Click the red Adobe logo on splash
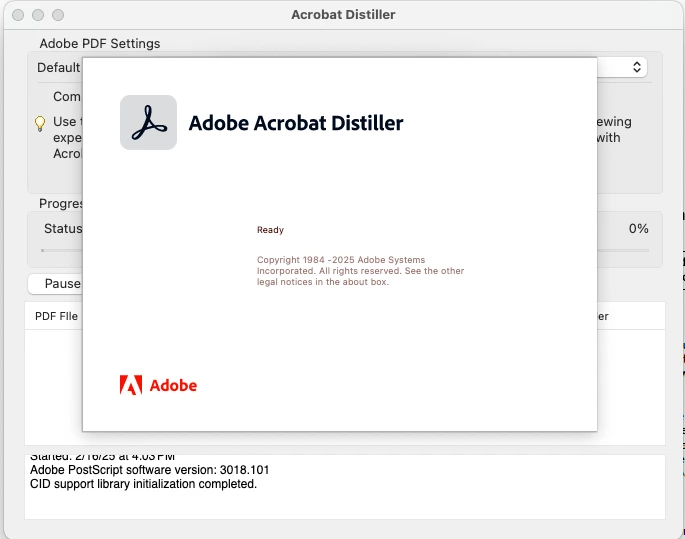The height and width of the screenshot is (539, 685). [x=158, y=385]
